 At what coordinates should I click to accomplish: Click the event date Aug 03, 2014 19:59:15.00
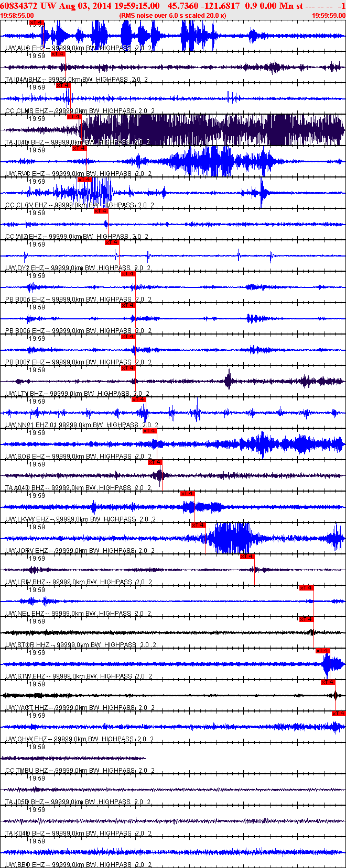(100, 6)
